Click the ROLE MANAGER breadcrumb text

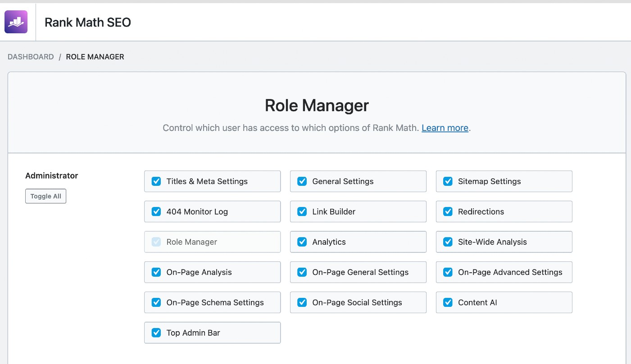point(95,57)
